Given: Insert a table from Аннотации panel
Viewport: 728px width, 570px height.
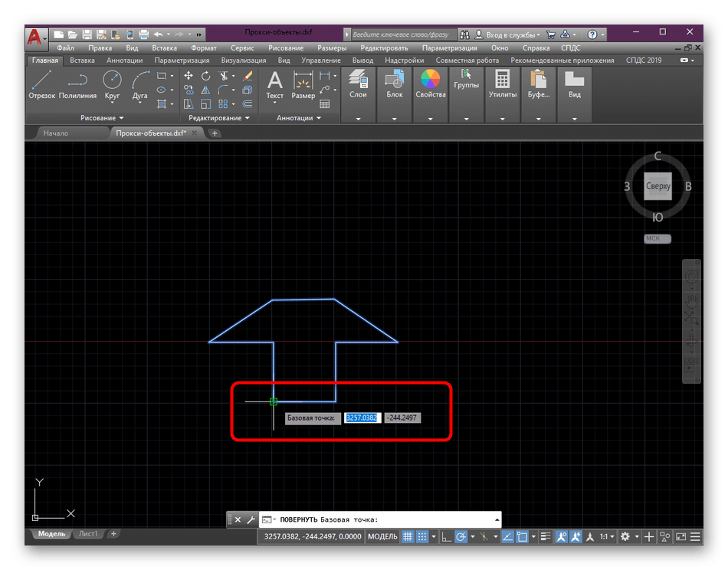Looking at the screenshot, I should (x=325, y=103).
